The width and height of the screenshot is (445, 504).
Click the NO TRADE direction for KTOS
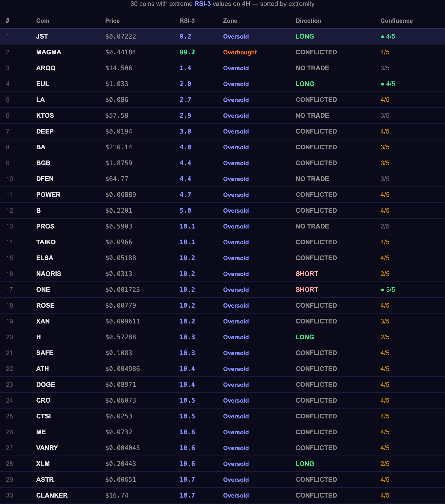312,116
